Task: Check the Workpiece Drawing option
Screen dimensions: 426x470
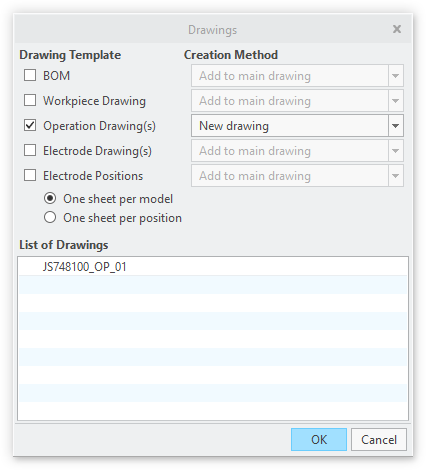Action: pyautogui.click(x=30, y=100)
